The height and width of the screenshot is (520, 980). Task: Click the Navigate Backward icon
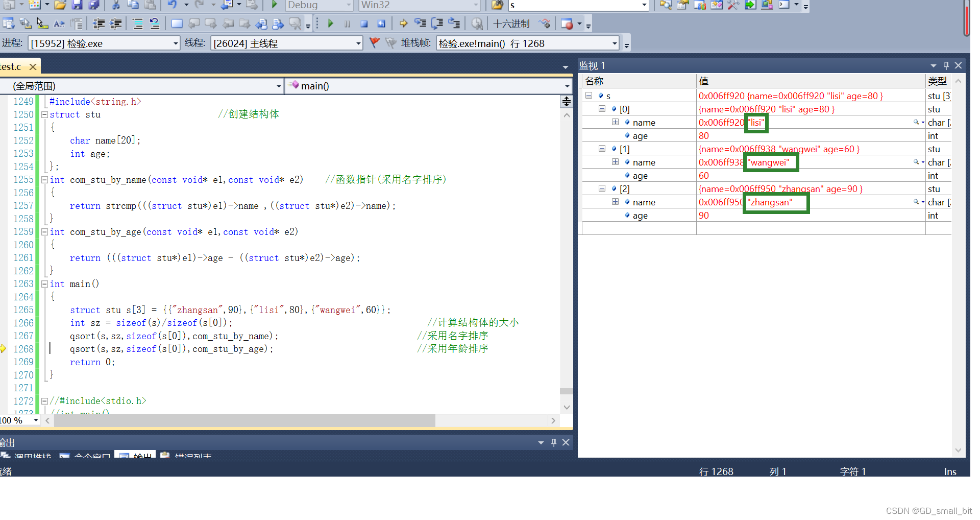click(x=227, y=5)
